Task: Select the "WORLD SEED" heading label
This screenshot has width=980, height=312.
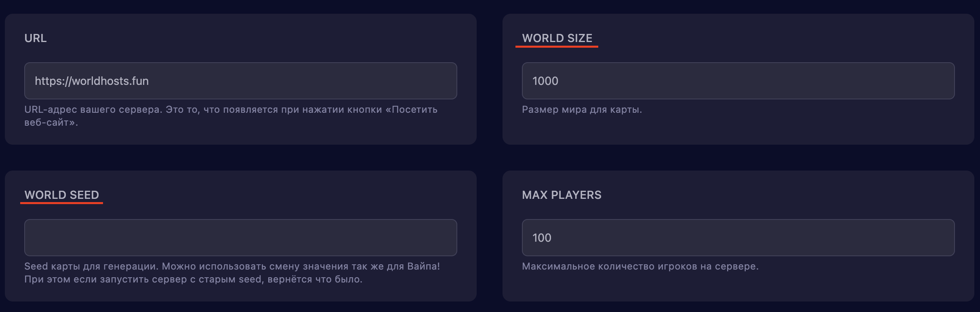Action: [61, 195]
